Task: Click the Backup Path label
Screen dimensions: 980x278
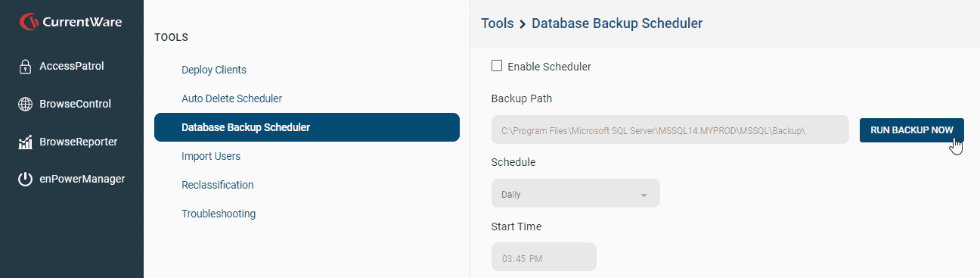Action: pyautogui.click(x=522, y=99)
